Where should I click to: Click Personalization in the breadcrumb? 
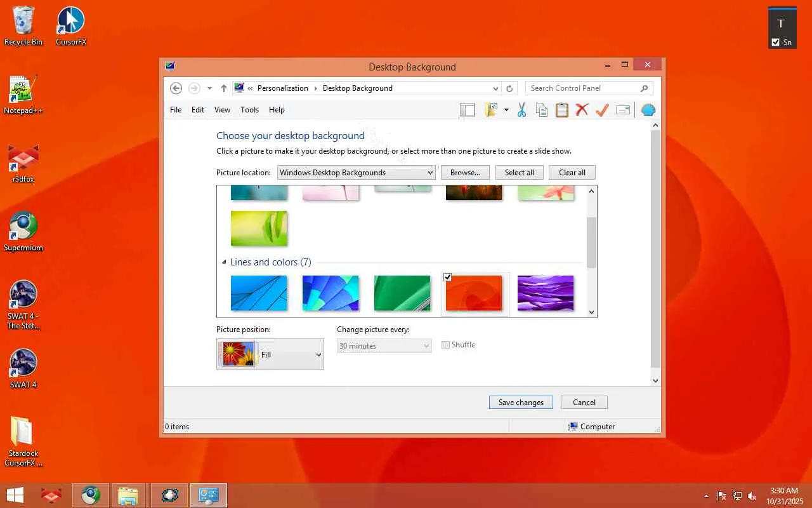(283, 88)
